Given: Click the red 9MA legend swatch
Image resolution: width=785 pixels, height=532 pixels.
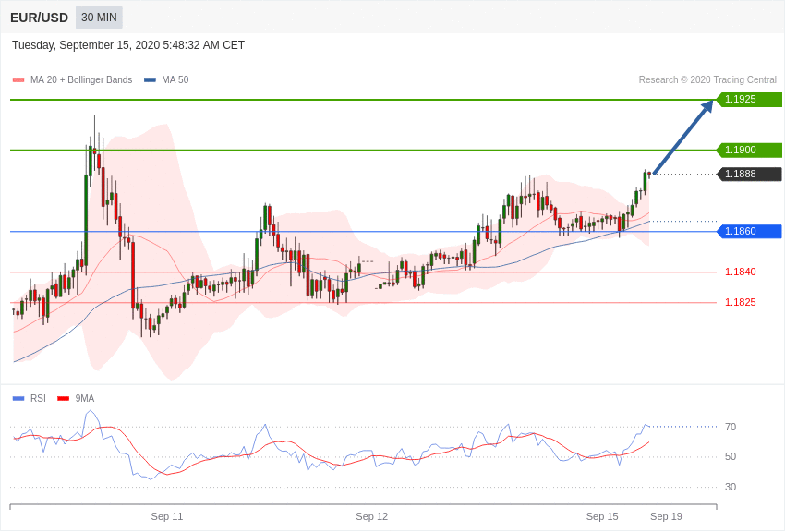Looking at the screenshot, I should (64, 398).
